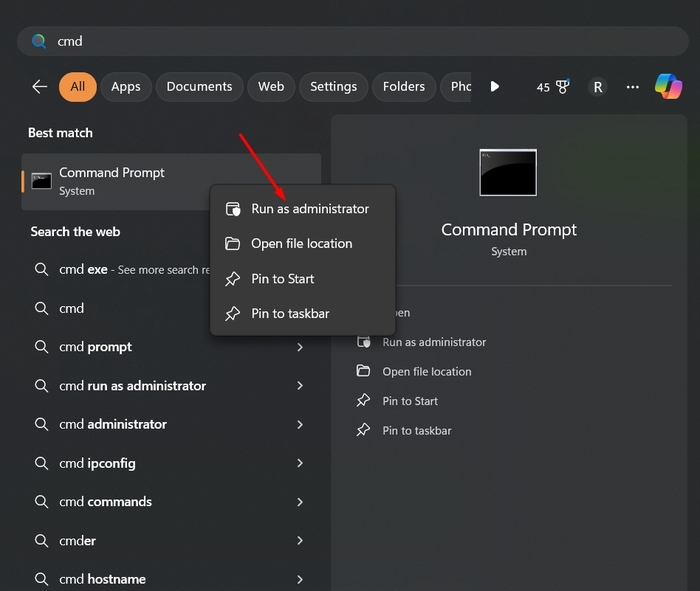Image resolution: width=700 pixels, height=591 pixels.
Task: Expand chevron for cmd hostname suggestion
Action: pos(300,579)
